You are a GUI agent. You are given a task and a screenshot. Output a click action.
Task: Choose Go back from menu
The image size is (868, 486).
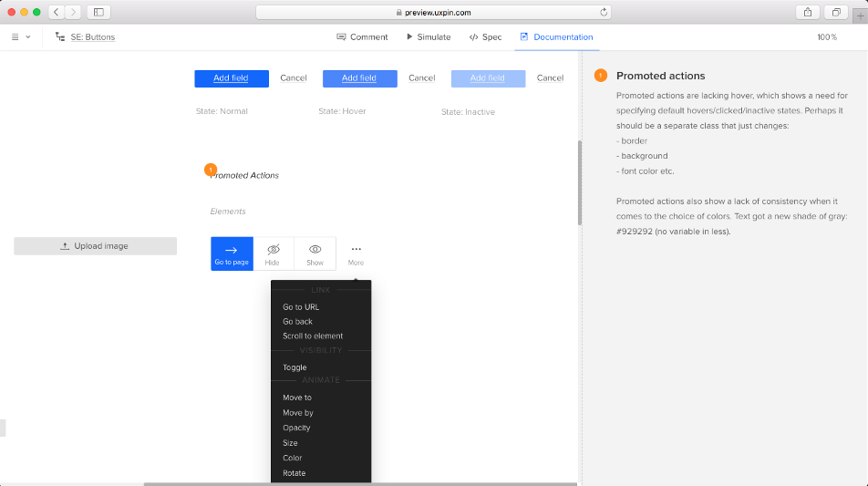pos(297,321)
